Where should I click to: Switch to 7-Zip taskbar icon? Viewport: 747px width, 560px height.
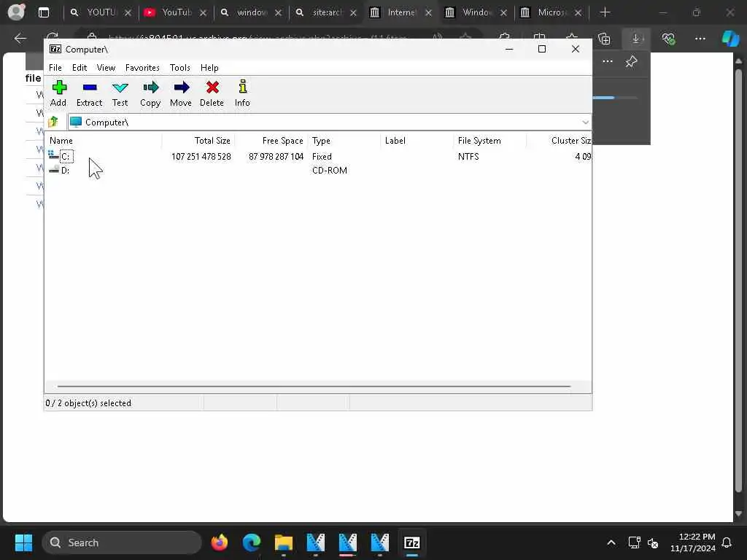[411, 542]
